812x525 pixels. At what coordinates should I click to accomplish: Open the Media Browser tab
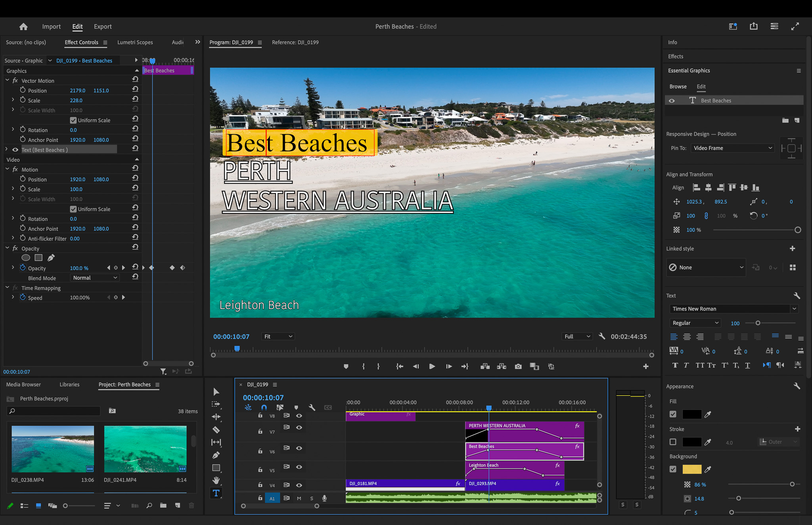click(x=23, y=385)
